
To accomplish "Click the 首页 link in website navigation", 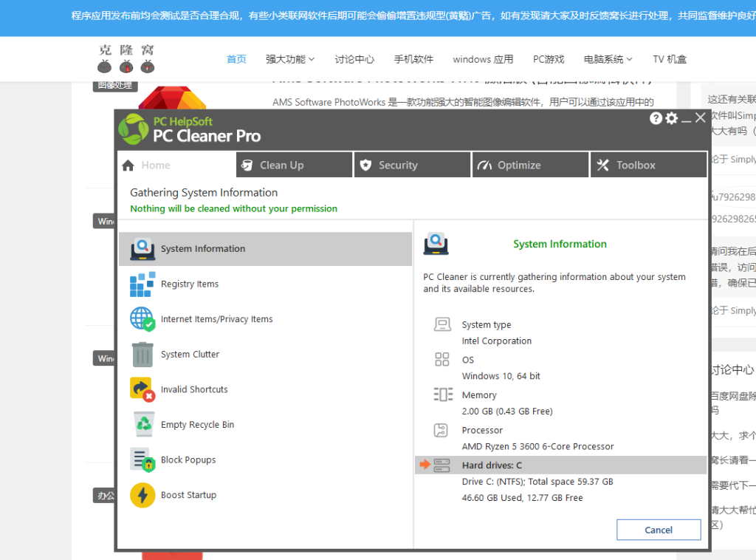I will [236, 59].
